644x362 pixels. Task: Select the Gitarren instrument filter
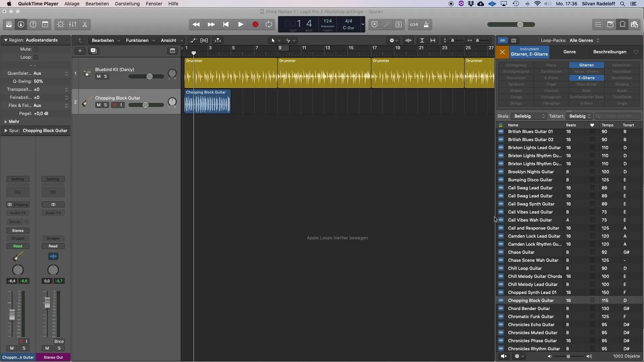(586, 65)
